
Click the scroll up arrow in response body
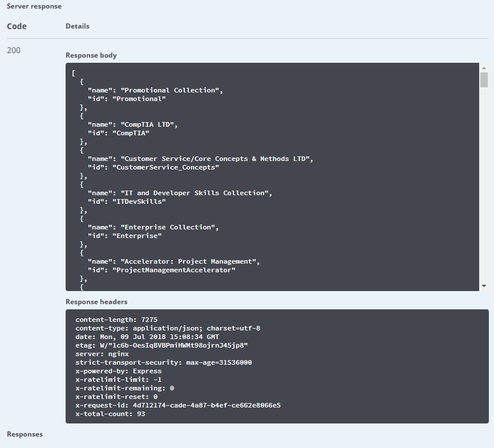coord(484,67)
